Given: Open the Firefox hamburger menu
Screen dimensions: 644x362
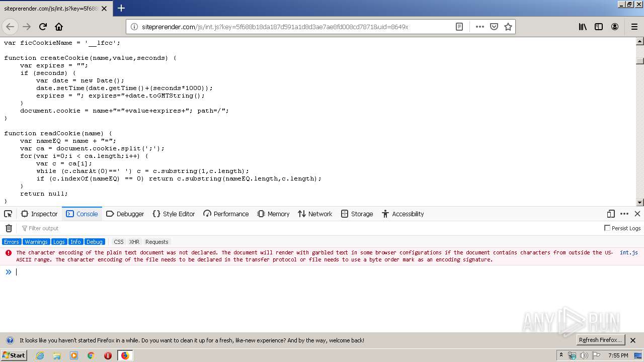Looking at the screenshot, I should point(634,27).
